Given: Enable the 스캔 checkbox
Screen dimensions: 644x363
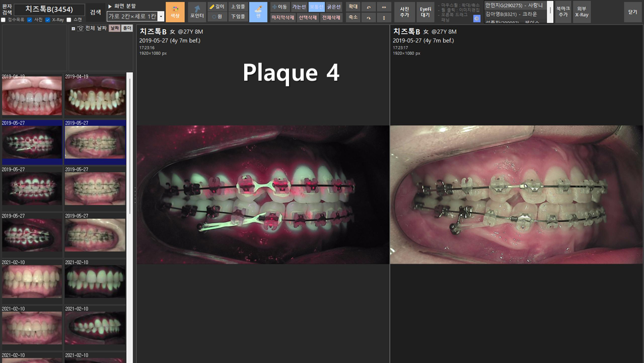Looking at the screenshot, I should click(69, 20).
